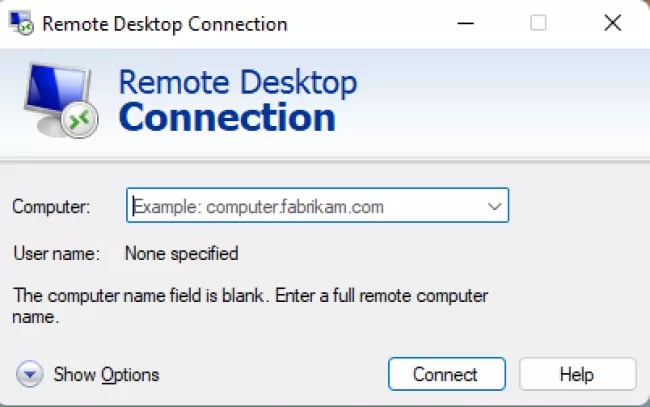
Task: Click the Remote Desktop Connection title bar text
Action: coord(165,24)
